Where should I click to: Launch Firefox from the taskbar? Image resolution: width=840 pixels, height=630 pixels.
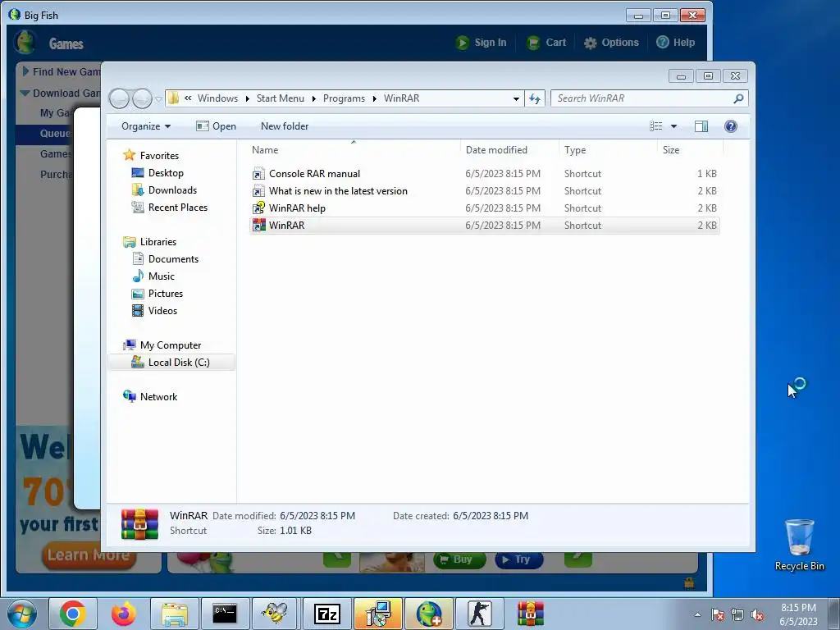point(124,614)
